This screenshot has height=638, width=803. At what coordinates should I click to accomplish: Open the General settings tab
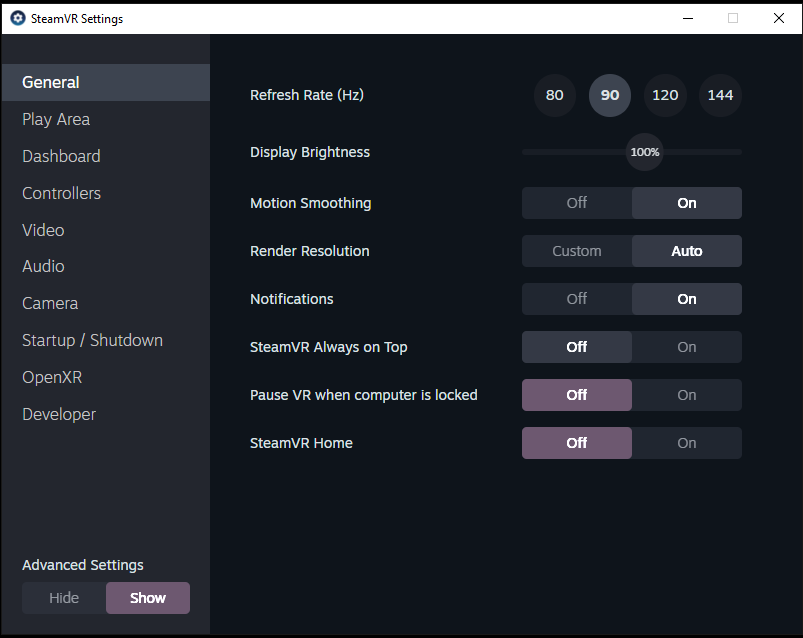pos(106,82)
